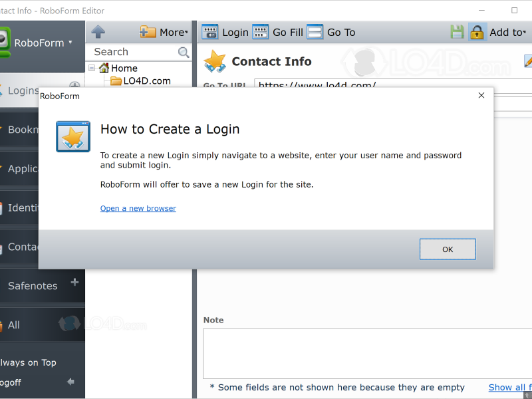Click the Open a new browser link
This screenshot has height=399, width=532.
pyautogui.click(x=138, y=208)
